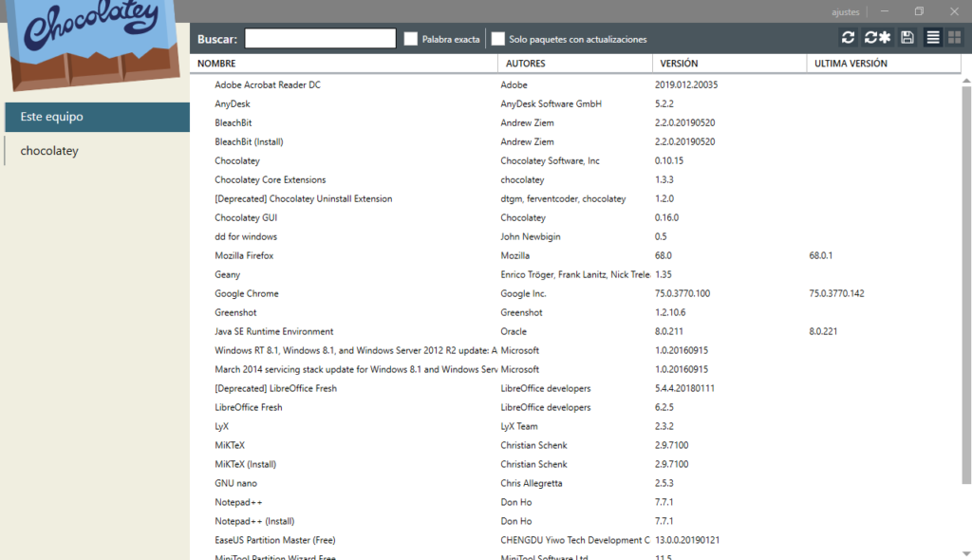Click the AnyDesk Software GmbH author cell

(x=551, y=104)
